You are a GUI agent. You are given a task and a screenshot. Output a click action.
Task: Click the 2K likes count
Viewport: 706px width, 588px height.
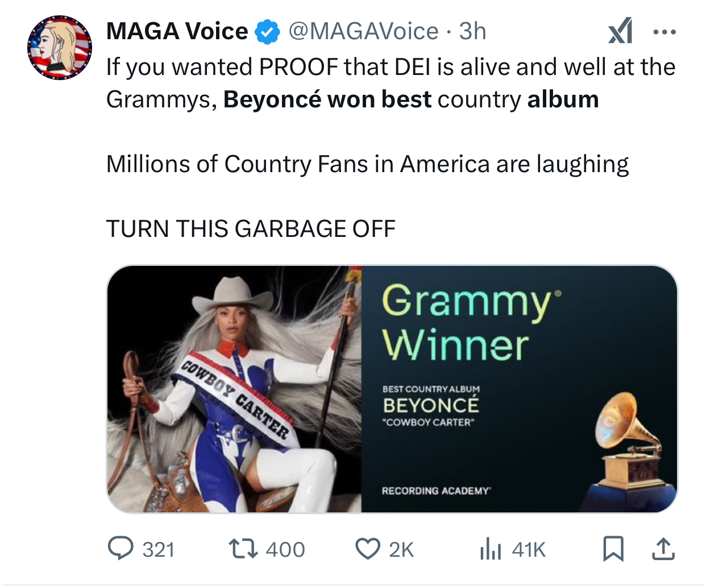tap(401, 549)
